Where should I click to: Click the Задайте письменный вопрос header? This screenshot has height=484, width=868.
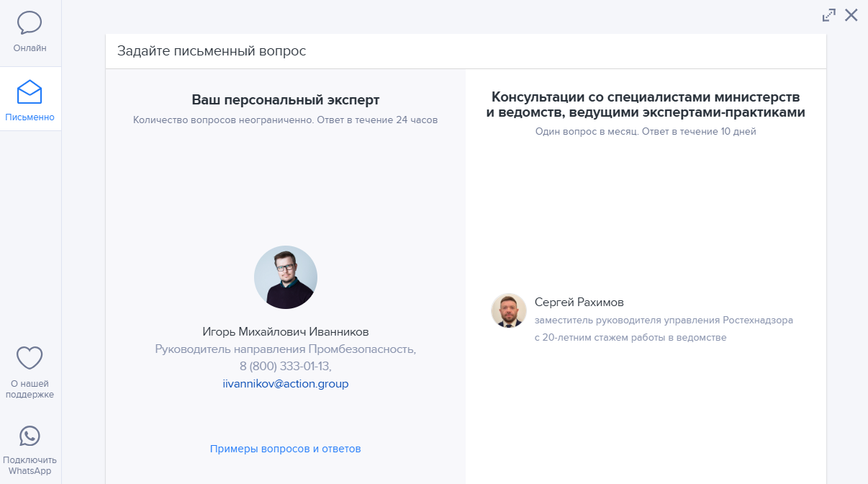212,51
